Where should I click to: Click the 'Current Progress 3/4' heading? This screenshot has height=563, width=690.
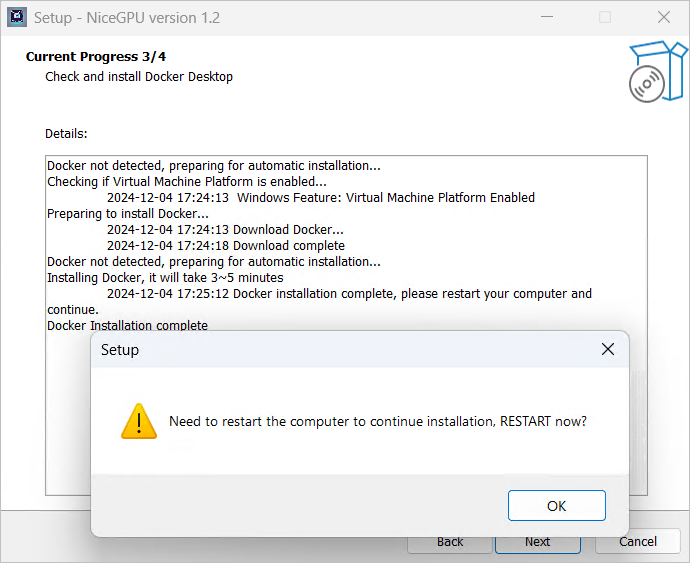[96, 57]
